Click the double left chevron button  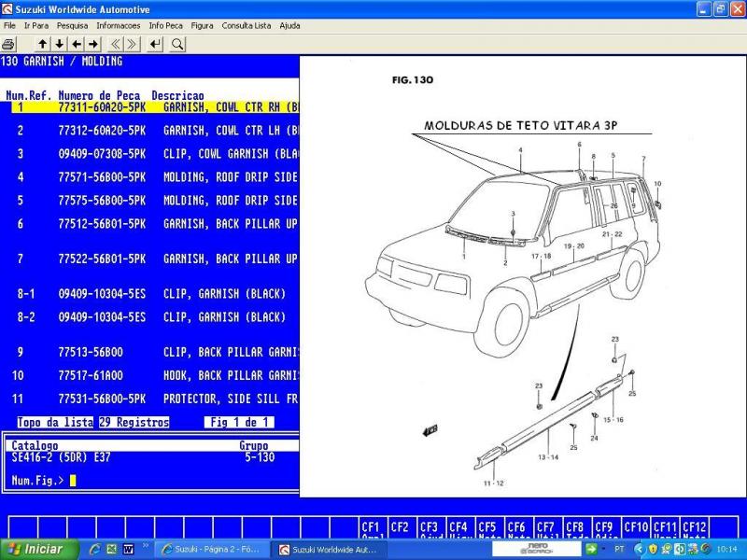[x=115, y=44]
